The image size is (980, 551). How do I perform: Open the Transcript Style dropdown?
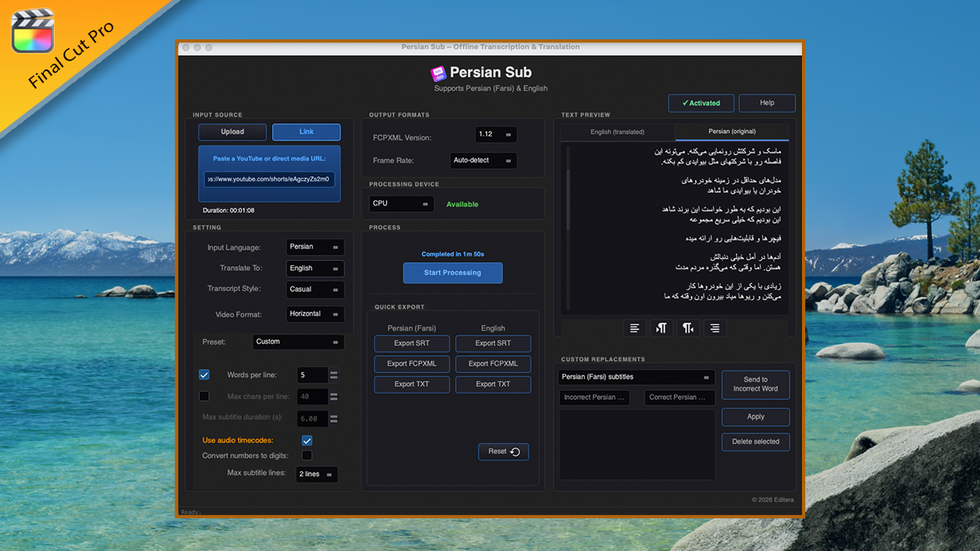(315, 289)
